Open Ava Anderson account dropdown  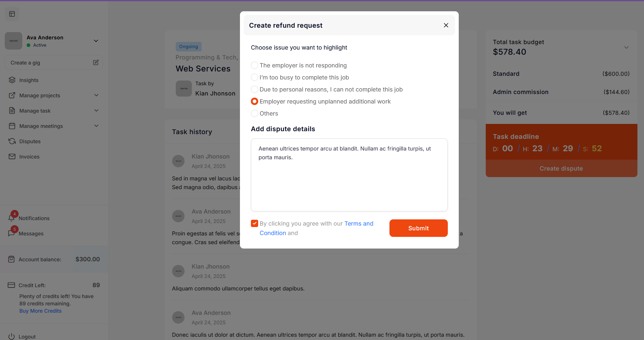tap(96, 41)
